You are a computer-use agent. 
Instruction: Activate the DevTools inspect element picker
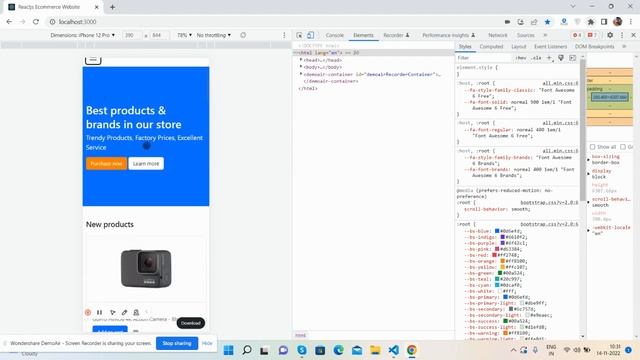[299, 35]
